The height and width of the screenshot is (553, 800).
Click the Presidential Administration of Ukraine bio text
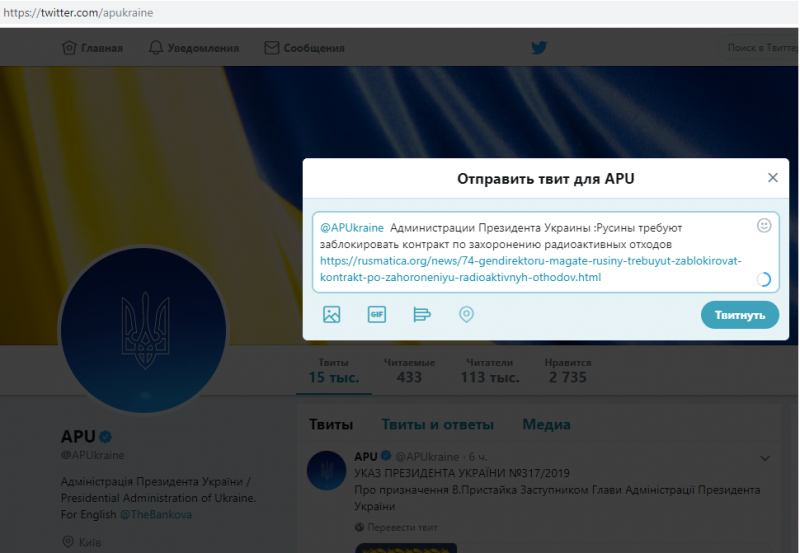click(x=158, y=498)
